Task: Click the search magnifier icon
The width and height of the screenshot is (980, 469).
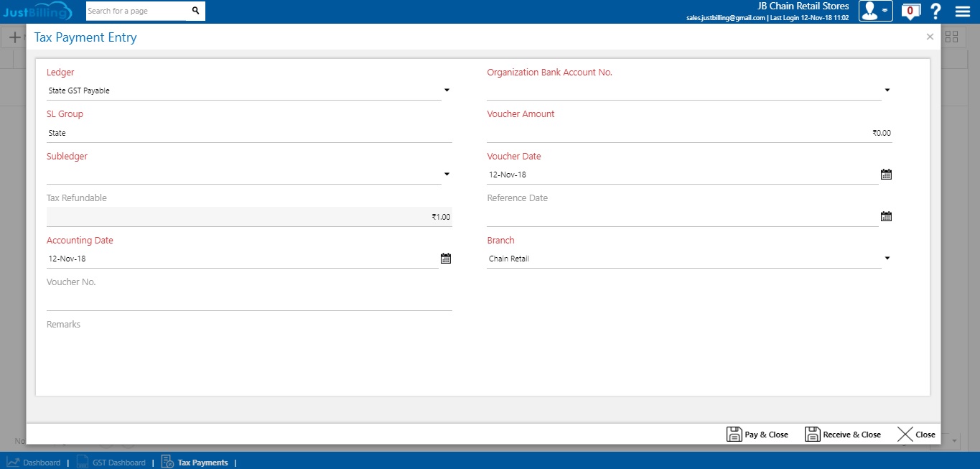Action: pyautogui.click(x=195, y=11)
